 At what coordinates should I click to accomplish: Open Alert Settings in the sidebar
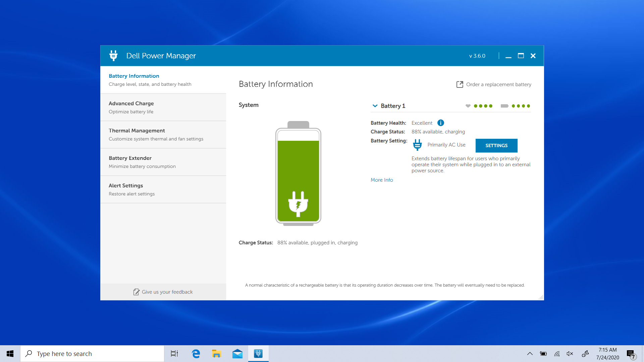point(163,189)
